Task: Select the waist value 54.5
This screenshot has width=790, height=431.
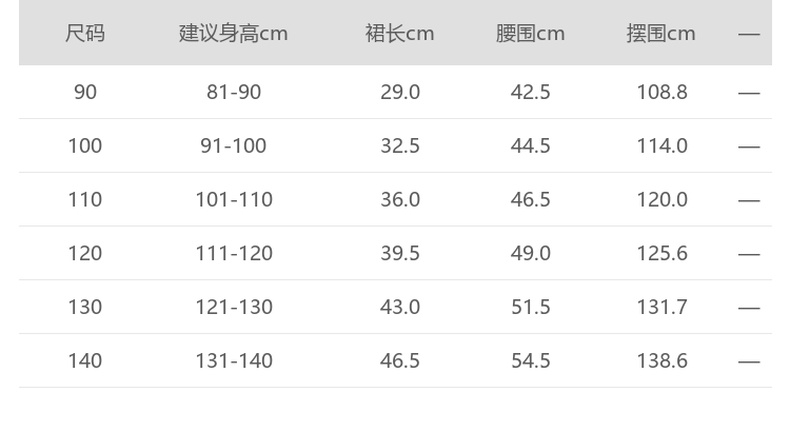Action: 530,361
